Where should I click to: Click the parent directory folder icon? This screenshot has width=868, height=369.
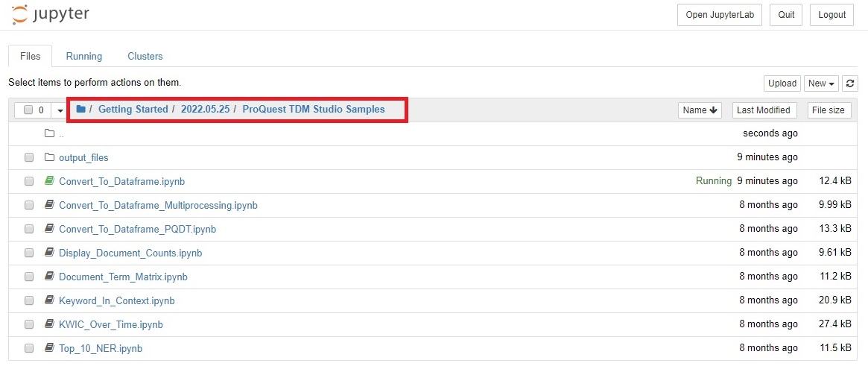50,133
